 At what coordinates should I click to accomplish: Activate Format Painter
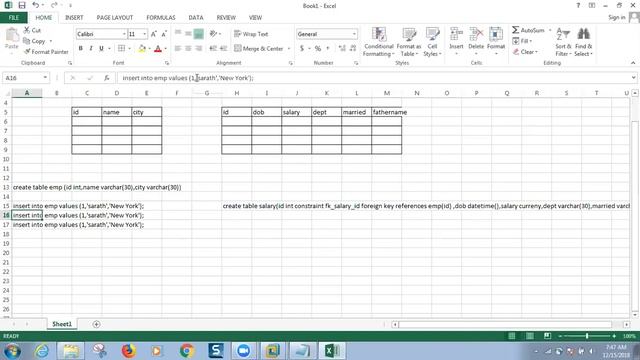tap(46, 52)
